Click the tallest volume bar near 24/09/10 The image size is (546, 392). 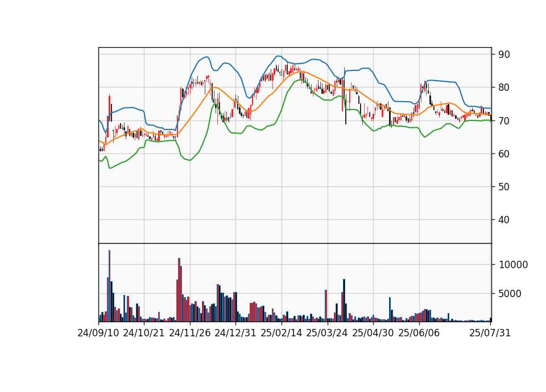(109, 286)
